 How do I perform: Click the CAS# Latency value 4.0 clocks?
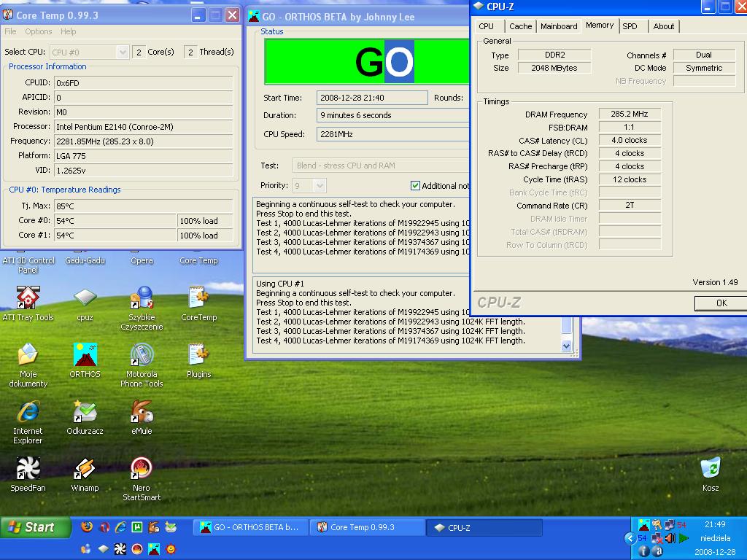tap(630, 140)
